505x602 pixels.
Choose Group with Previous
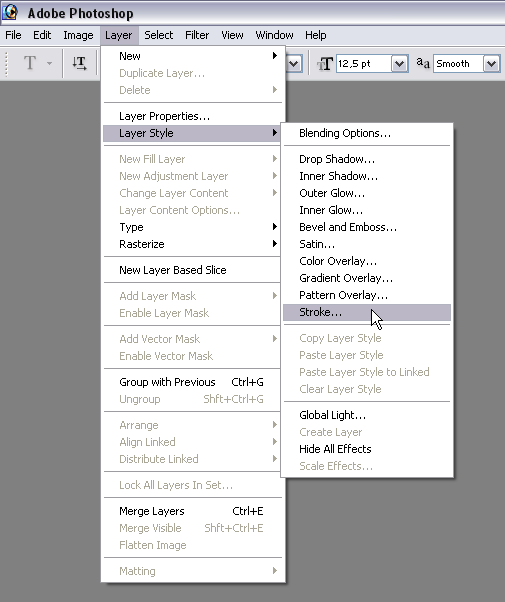click(192, 382)
